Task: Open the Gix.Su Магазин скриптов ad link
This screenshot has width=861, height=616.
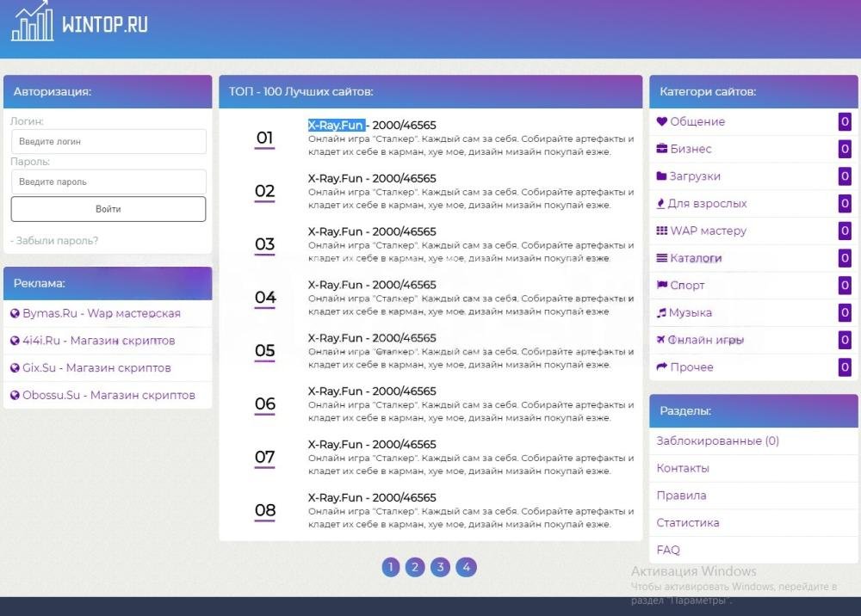Action: point(96,368)
